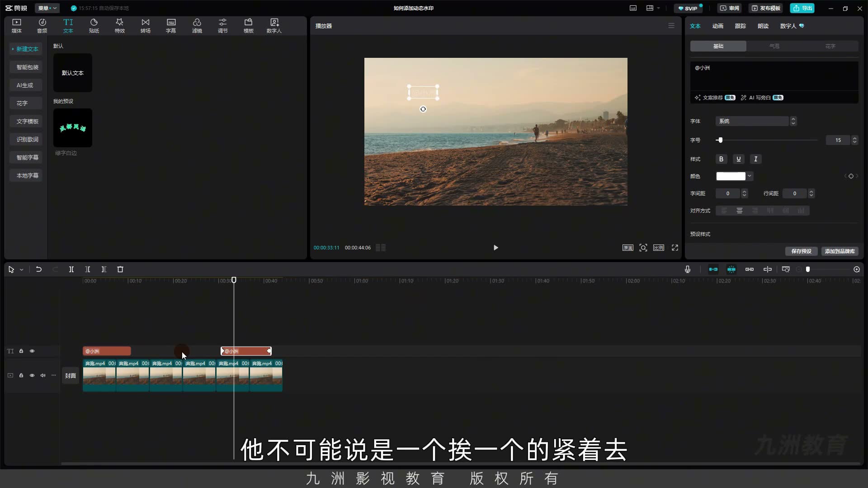Image resolution: width=868 pixels, height=488 pixels.
Task: Click the 字间距 letter spacing stepper
Action: (745, 193)
